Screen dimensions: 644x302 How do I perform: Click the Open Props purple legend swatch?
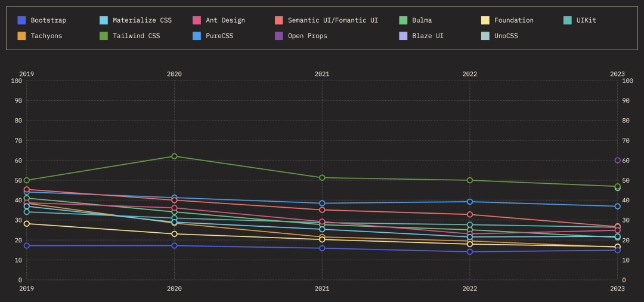point(279,36)
